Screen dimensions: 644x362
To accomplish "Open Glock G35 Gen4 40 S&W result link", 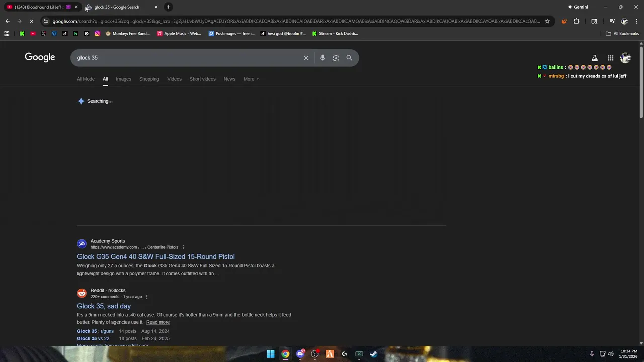I will point(156,256).
